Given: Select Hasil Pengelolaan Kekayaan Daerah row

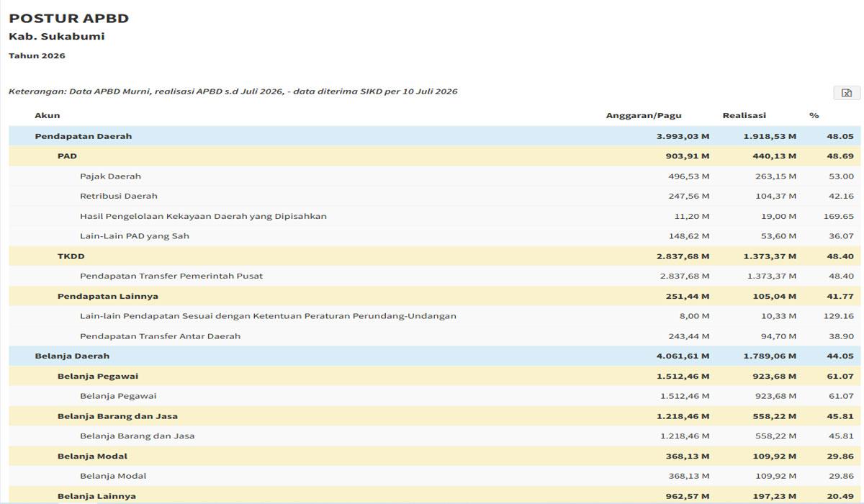Looking at the screenshot, I should pos(435,216).
